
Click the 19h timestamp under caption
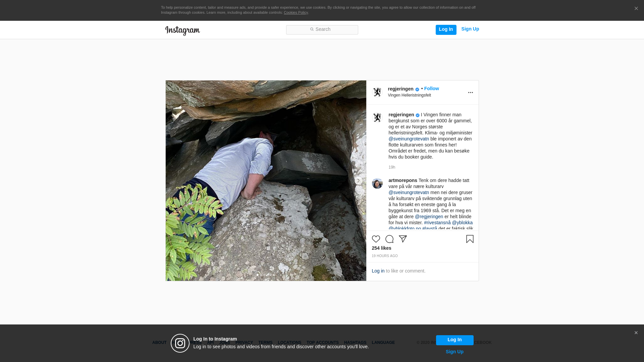pos(392,168)
